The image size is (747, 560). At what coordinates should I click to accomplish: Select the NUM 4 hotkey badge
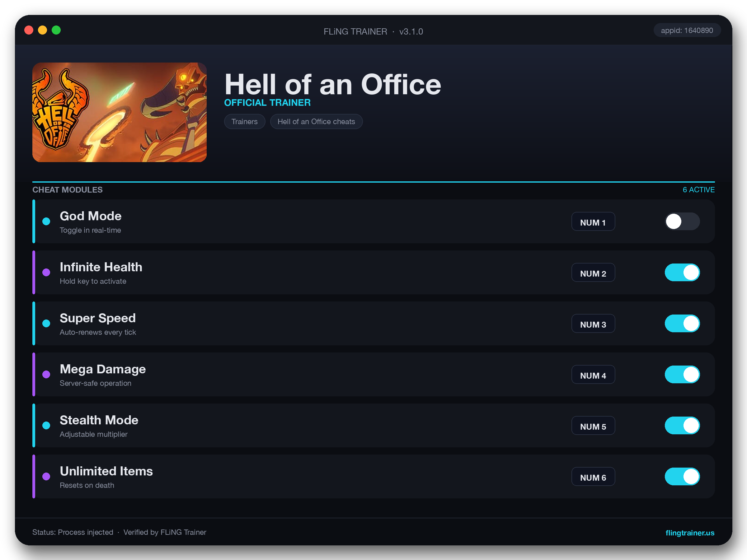tap(593, 375)
